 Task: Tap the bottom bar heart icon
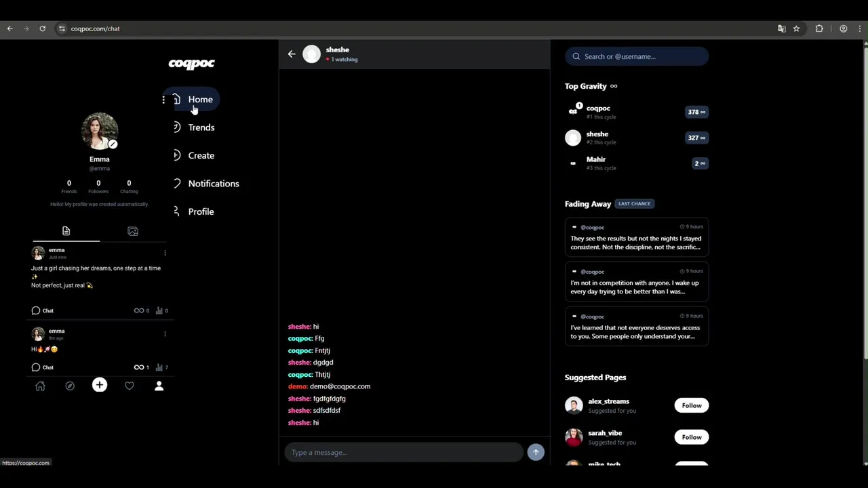[130, 386]
